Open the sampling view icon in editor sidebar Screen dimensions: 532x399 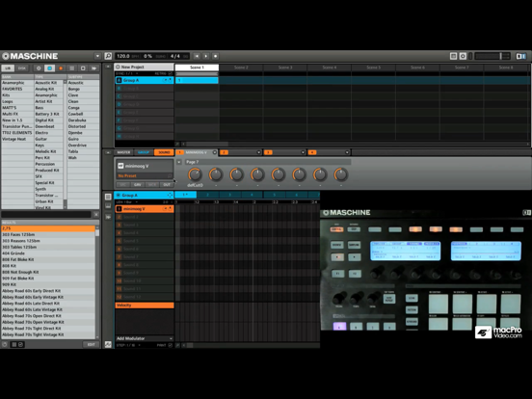[x=108, y=217]
